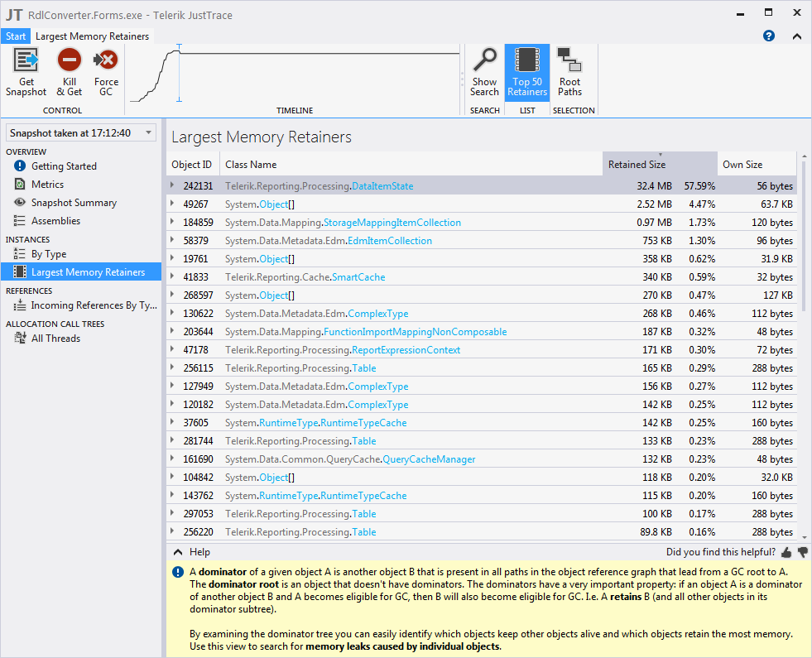Screen dimensions: 812x658
Task: Open the SmartCache class link
Action: click(x=358, y=277)
